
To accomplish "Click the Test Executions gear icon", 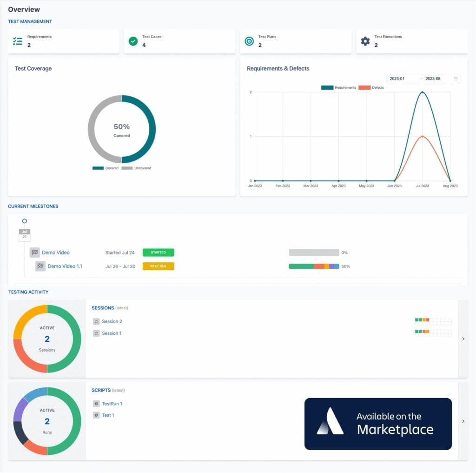I will 365,40.
